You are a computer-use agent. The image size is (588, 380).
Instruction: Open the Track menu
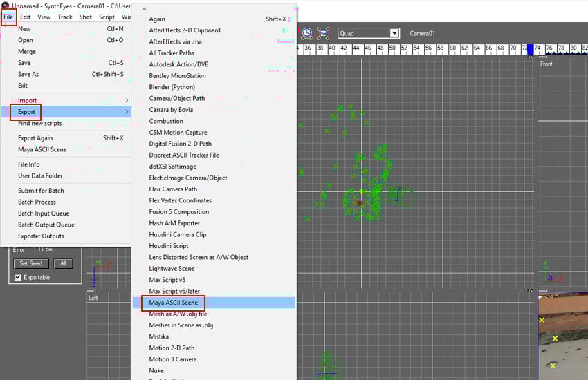coord(65,17)
